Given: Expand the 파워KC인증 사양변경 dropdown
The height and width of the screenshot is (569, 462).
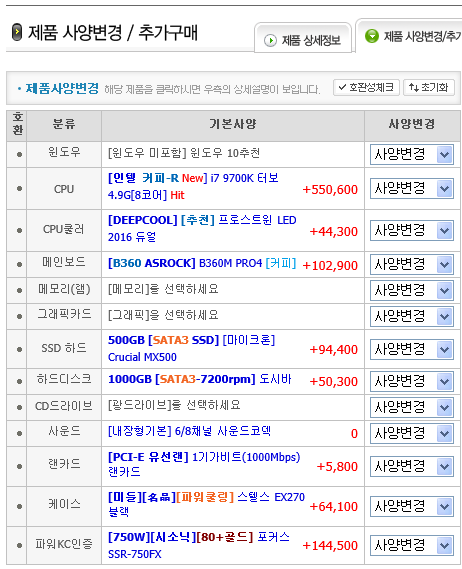Looking at the screenshot, I should pos(412,545).
